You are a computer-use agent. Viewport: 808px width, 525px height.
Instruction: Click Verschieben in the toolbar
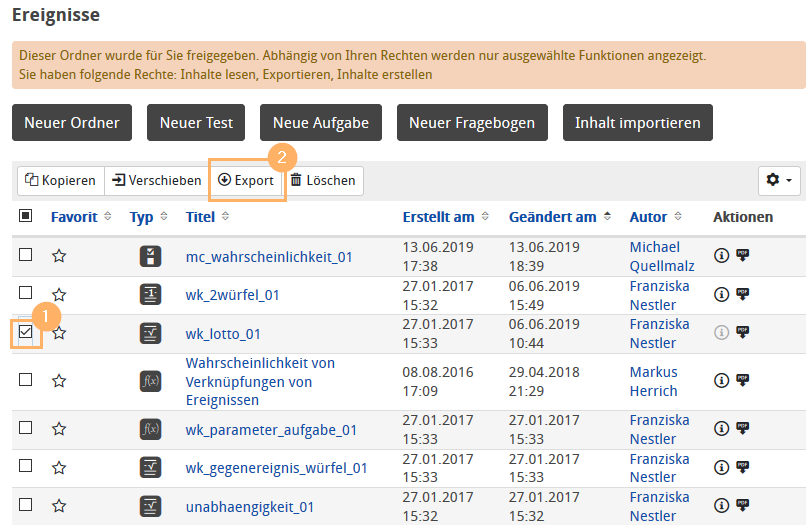[156, 181]
